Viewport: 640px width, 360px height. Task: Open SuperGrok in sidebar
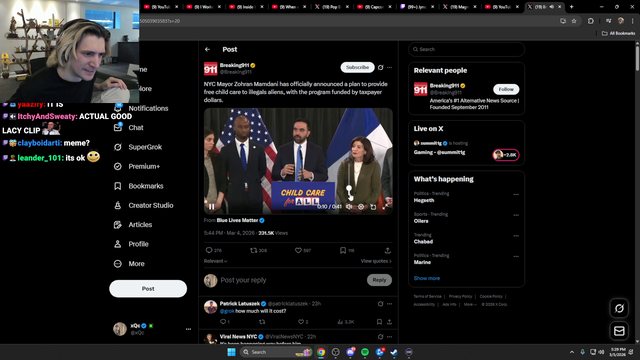138,147
